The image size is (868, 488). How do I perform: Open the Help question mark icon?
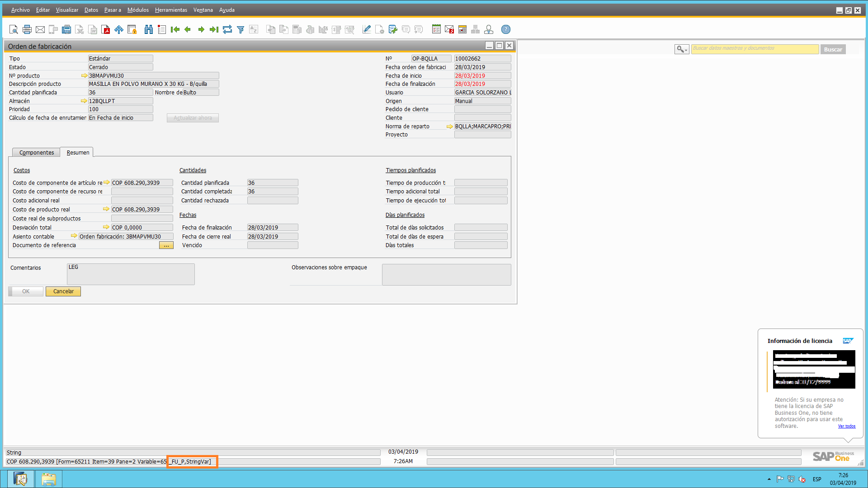click(506, 29)
